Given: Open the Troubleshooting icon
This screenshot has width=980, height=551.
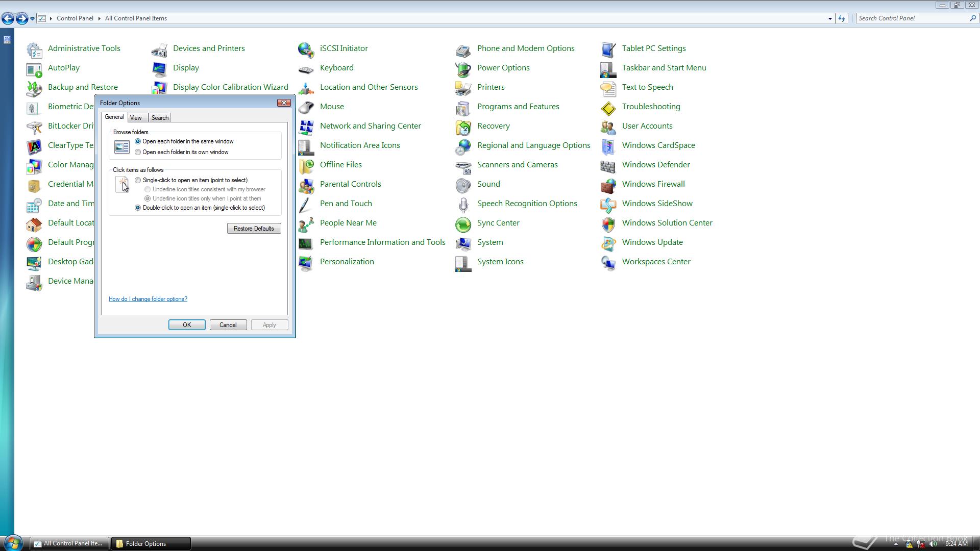Looking at the screenshot, I should point(608,108).
